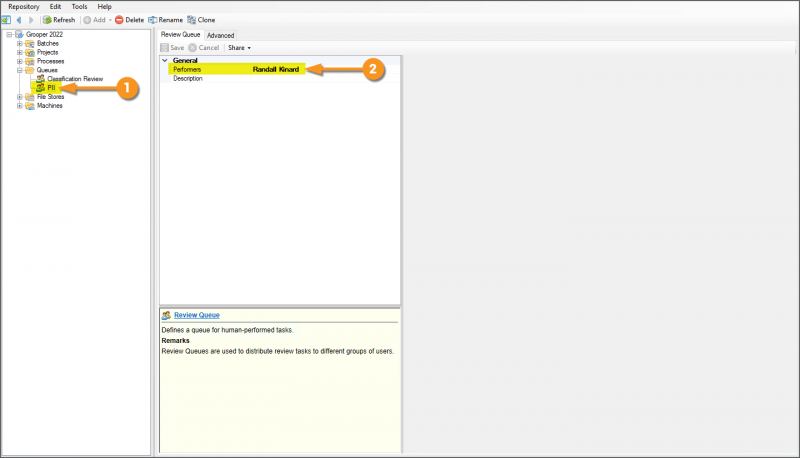
Task: Click the Projects folder icon
Action: coord(30,53)
